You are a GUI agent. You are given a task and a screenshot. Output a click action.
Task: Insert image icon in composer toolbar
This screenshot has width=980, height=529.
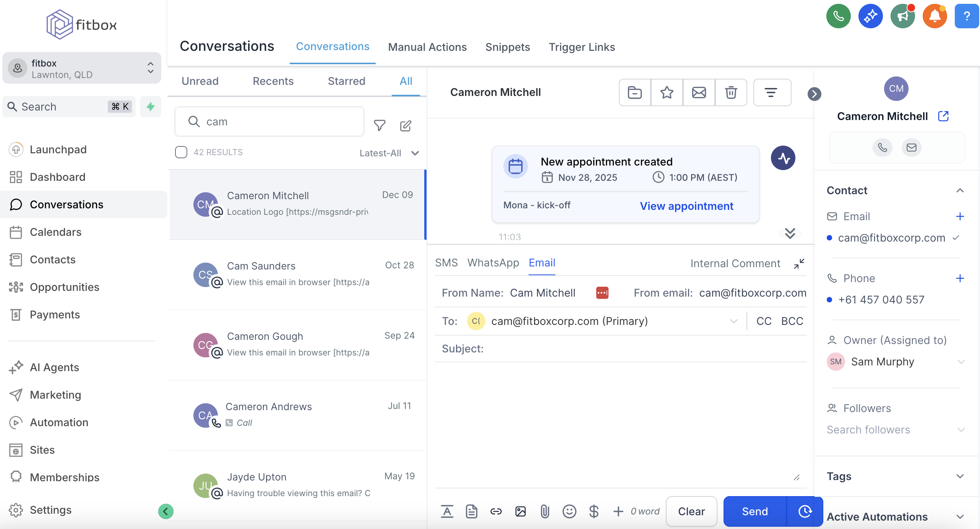pos(520,511)
